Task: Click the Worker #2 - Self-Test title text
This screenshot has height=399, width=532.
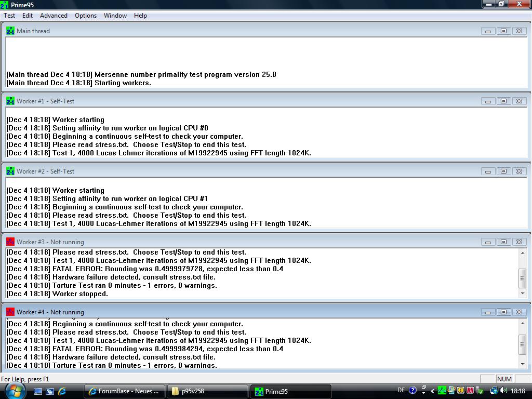Action: (46, 171)
